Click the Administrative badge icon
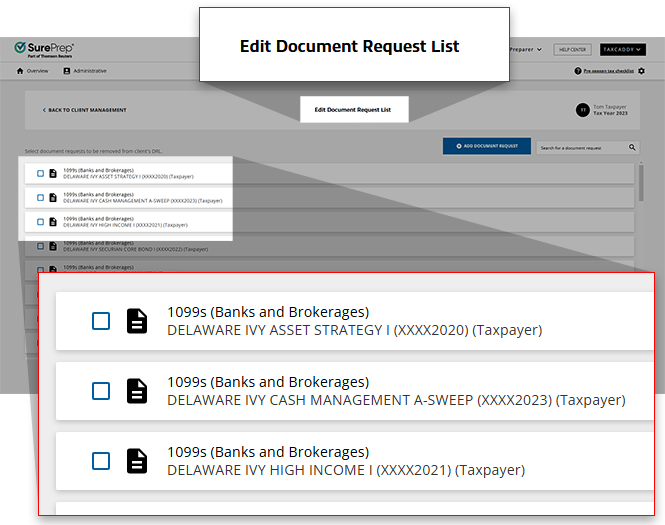This screenshot has width=665, height=525. point(67,71)
